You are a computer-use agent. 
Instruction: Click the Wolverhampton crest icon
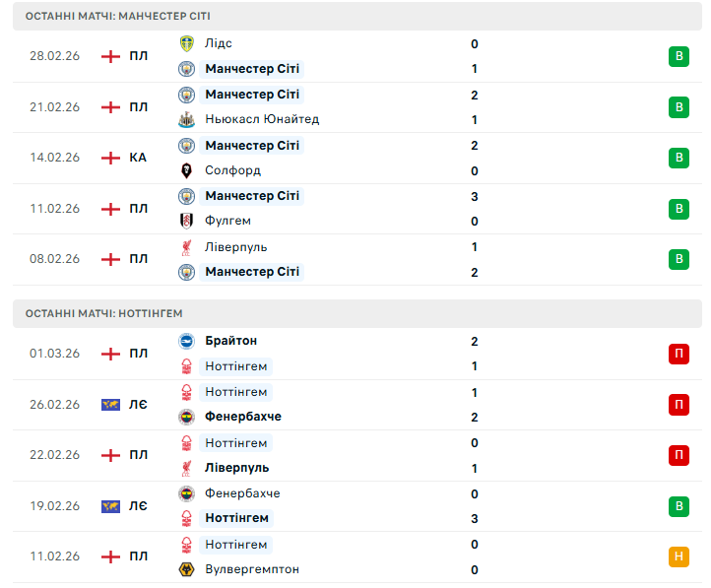pos(186,569)
